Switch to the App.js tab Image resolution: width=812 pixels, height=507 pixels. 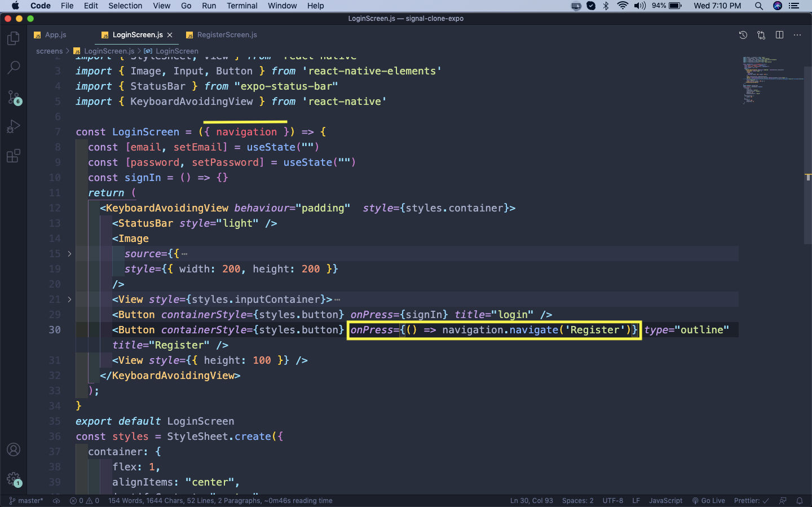pyautogui.click(x=50, y=35)
